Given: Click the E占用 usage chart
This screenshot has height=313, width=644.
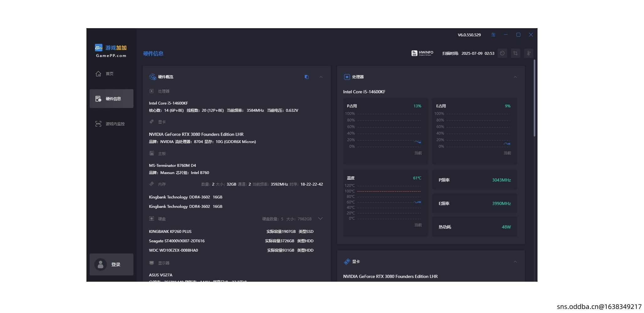Looking at the screenshot, I should click(475, 131).
